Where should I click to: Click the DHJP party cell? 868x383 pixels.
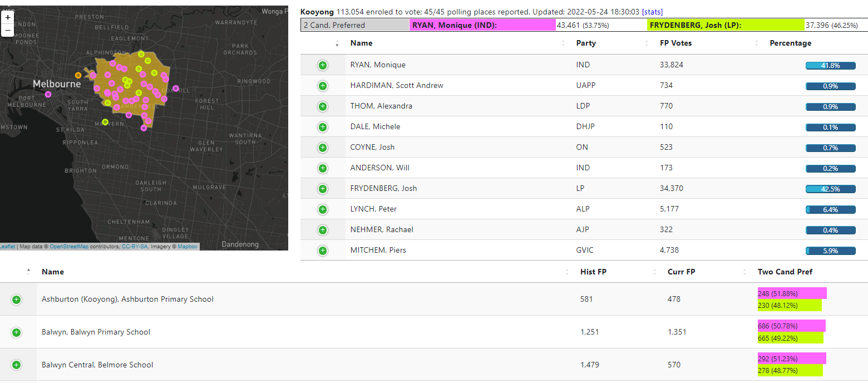coord(585,127)
